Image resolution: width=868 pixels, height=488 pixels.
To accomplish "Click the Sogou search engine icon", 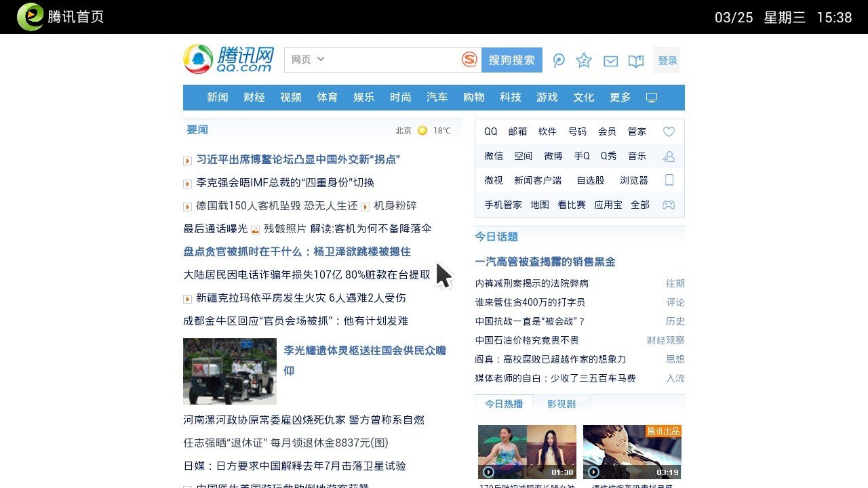I will [469, 60].
